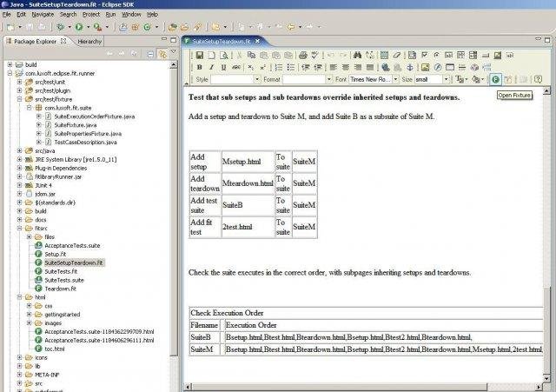Open the Navigate menu
The width and height of the screenshot is (556, 392).
43,15
